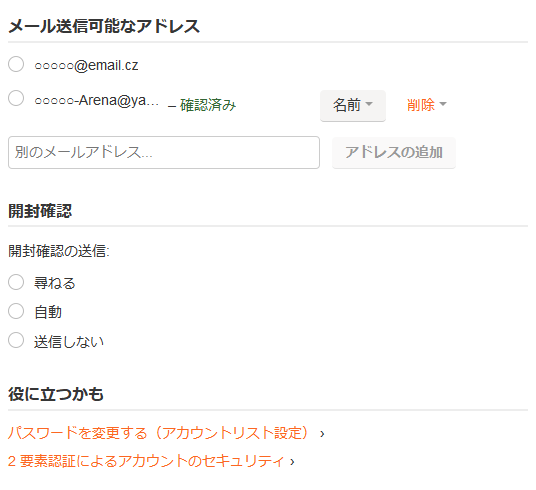Select the email.cz address radio button
This screenshot has height=490, width=536.
(x=16, y=64)
